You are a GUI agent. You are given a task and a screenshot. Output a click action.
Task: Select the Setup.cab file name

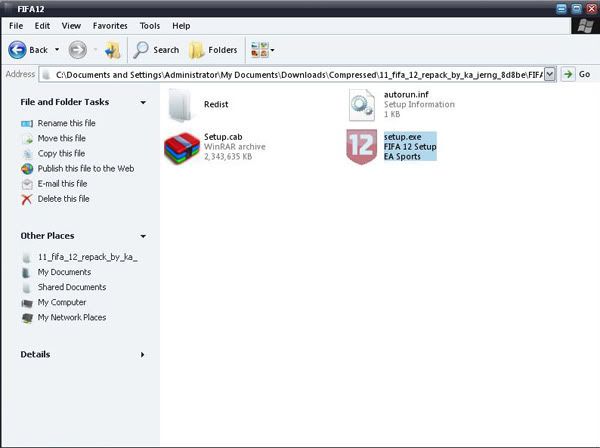coord(223,137)
